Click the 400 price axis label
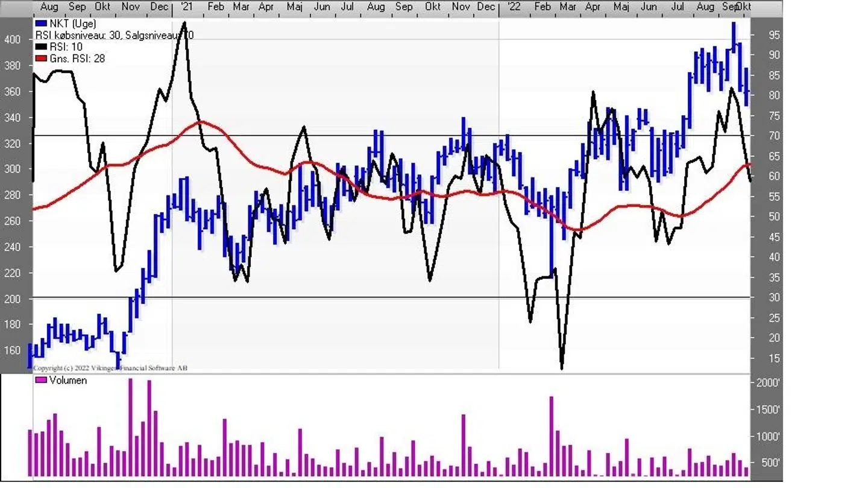Image resolution: width=868 pixels, height=488 pixels. [13, 40]
